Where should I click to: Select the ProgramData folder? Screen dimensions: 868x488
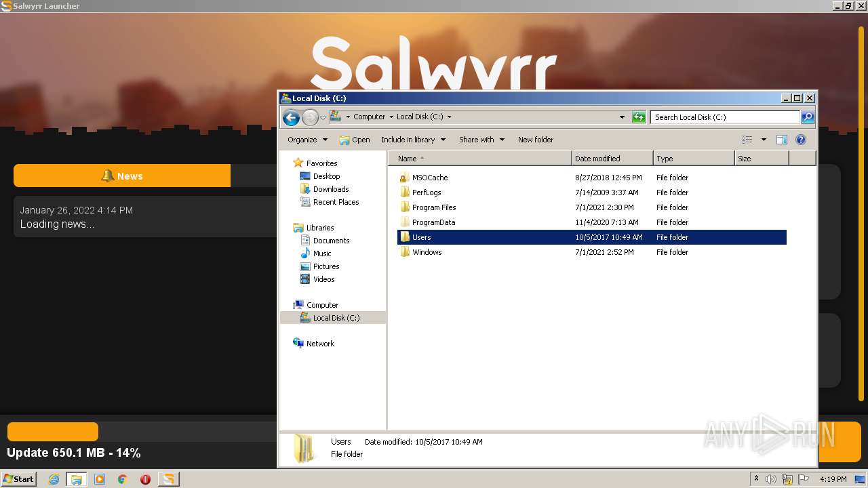click(433, 222)
